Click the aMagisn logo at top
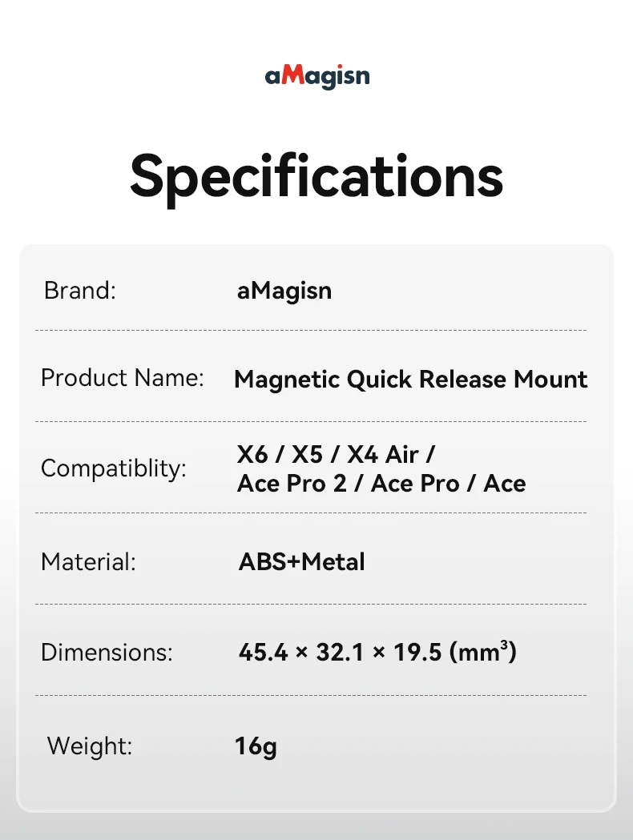This screenshot has width=633, height=840. coord(317,77)
